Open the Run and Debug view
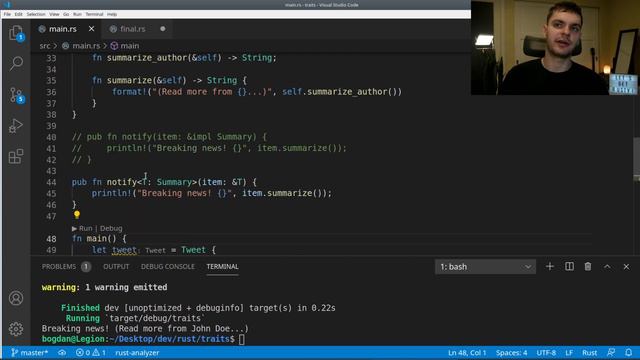Image resolution: width=640 pixels, height=360 pixels. 16,125
